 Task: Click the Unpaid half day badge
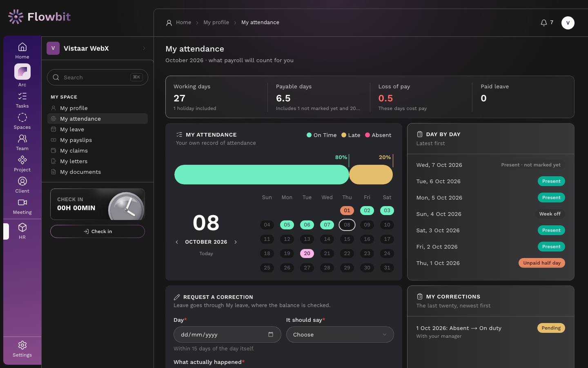541,263
